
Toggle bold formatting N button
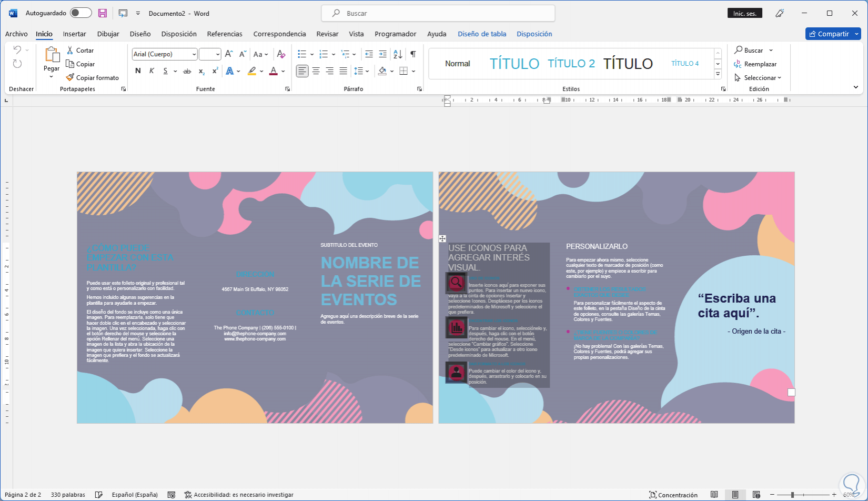point(138,71)
